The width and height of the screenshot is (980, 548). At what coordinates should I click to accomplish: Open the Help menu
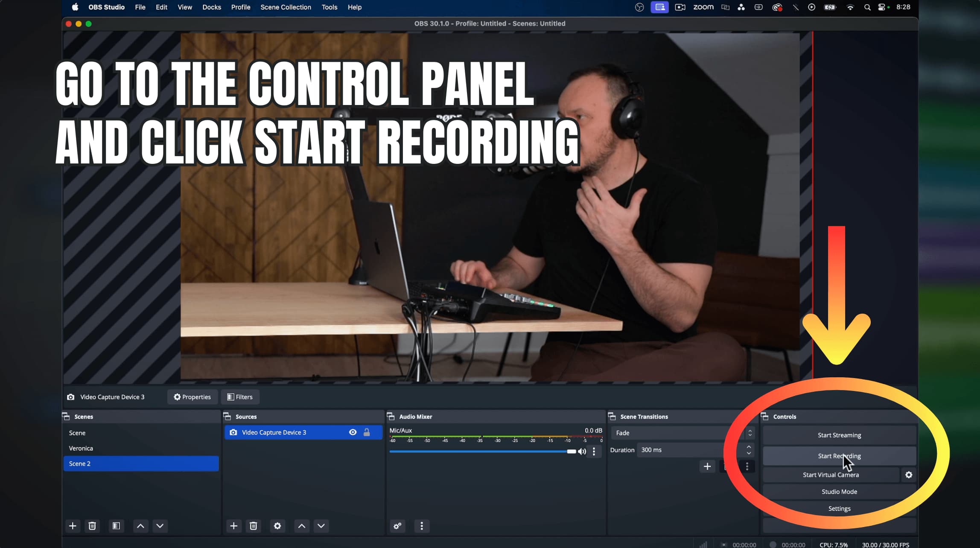354,7
